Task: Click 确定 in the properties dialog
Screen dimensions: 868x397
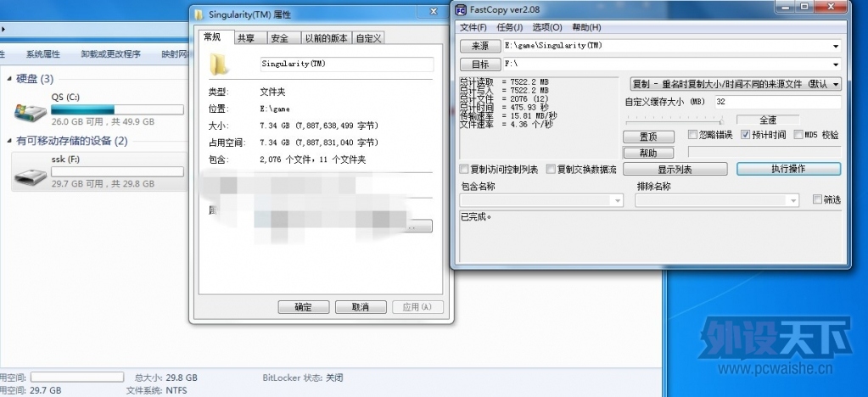Action: [304, 307]
